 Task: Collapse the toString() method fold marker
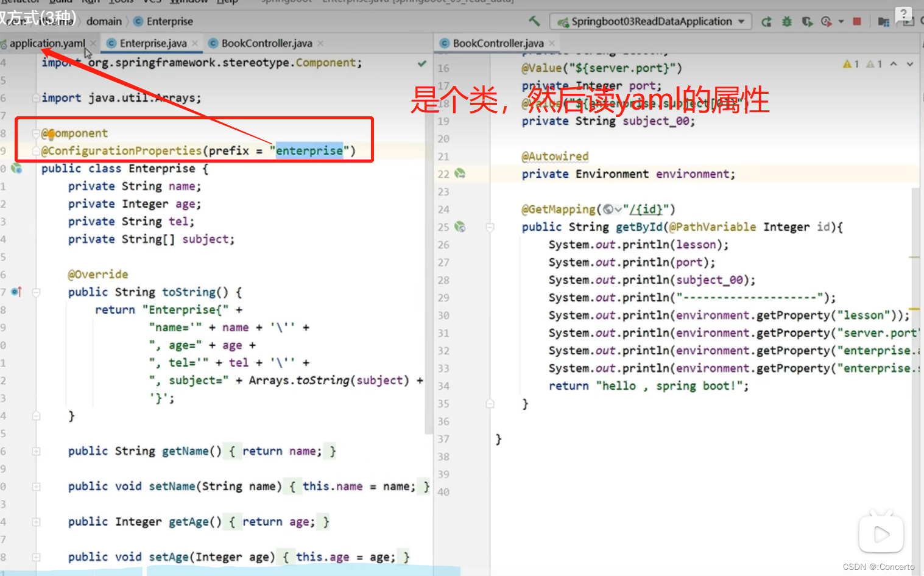[36, 292]
